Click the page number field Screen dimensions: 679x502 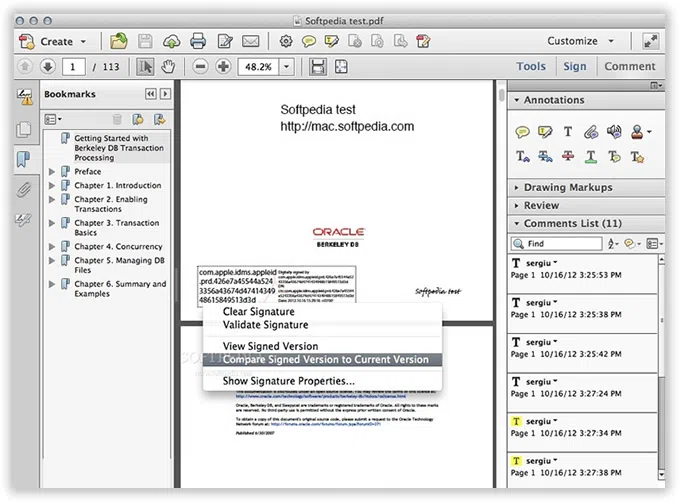pyautogui.click(x=73, y=67)
